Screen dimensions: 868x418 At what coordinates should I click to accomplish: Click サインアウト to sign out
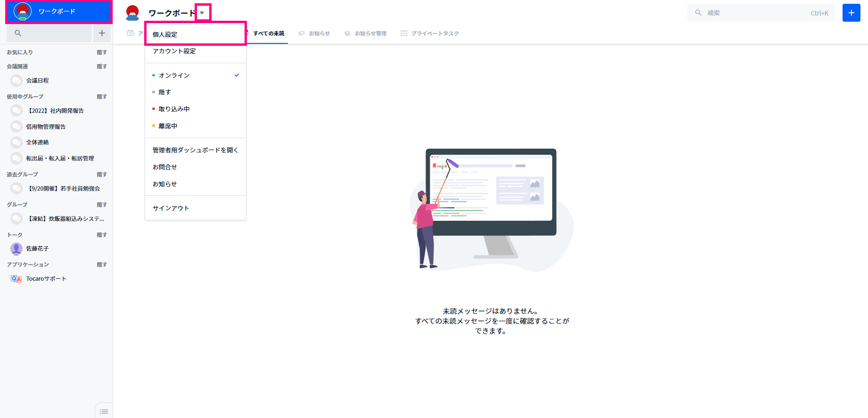[x=171, y=208]
